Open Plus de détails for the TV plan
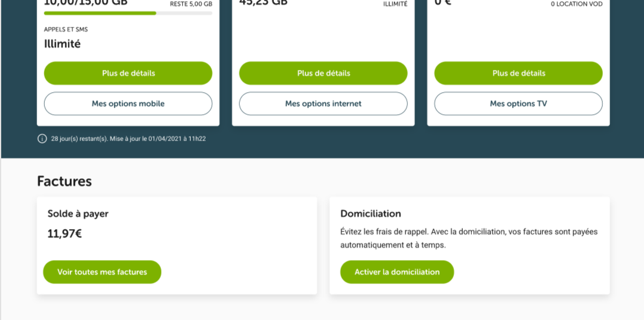 tap(518, 73)
